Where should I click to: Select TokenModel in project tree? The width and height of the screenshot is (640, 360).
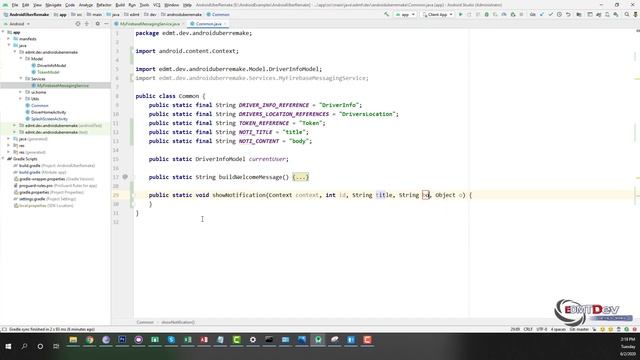point(48,72)
